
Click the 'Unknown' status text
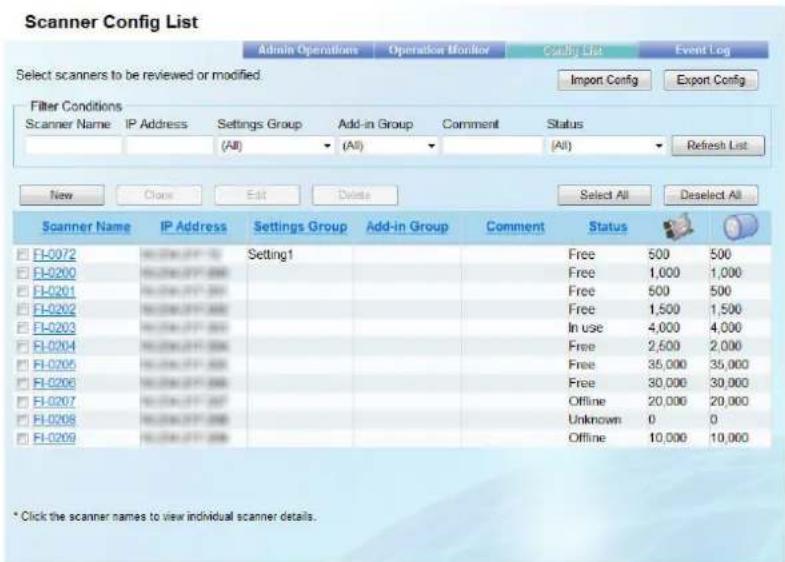point(595,420)
